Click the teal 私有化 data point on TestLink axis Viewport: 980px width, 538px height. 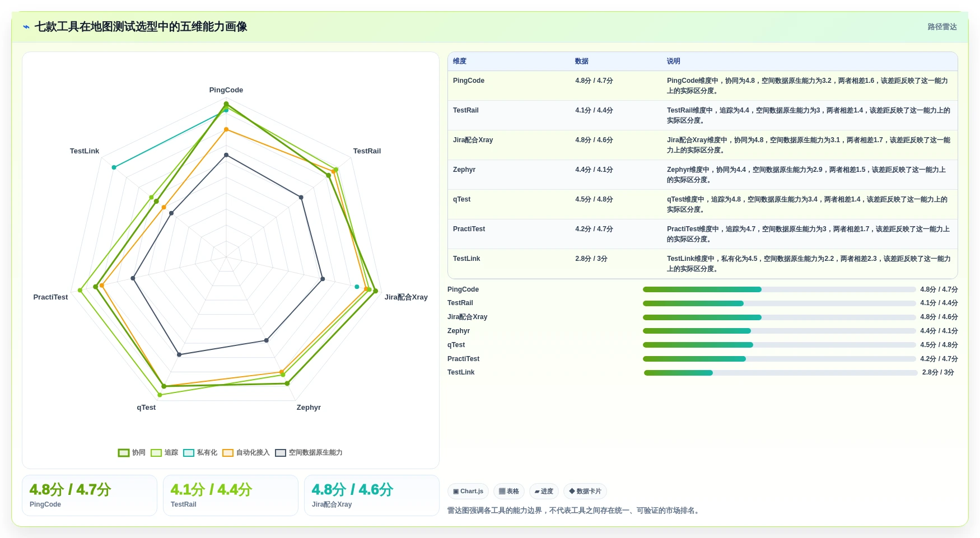pyautogui.click(x=114, y=167)
